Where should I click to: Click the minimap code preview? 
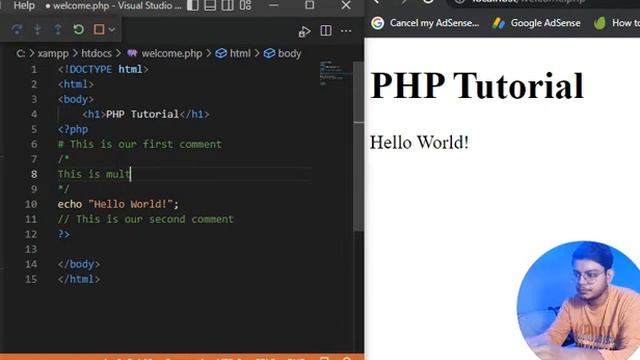[x=336, y=73]
